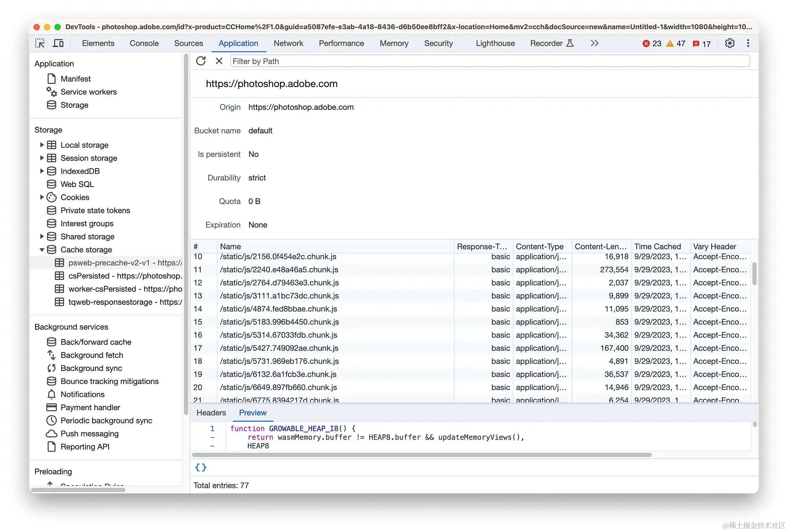Click the inspect element picker icon

(40, 43)
